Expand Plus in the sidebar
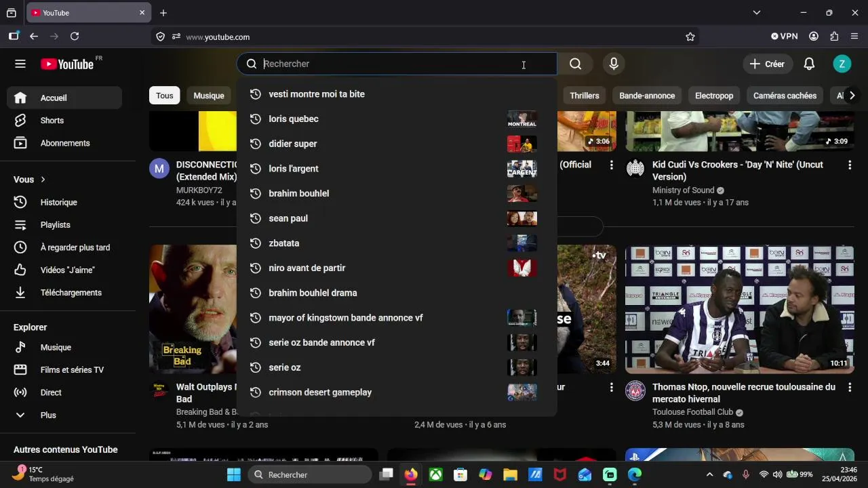The image size is (868, 488). click(65, 415)
